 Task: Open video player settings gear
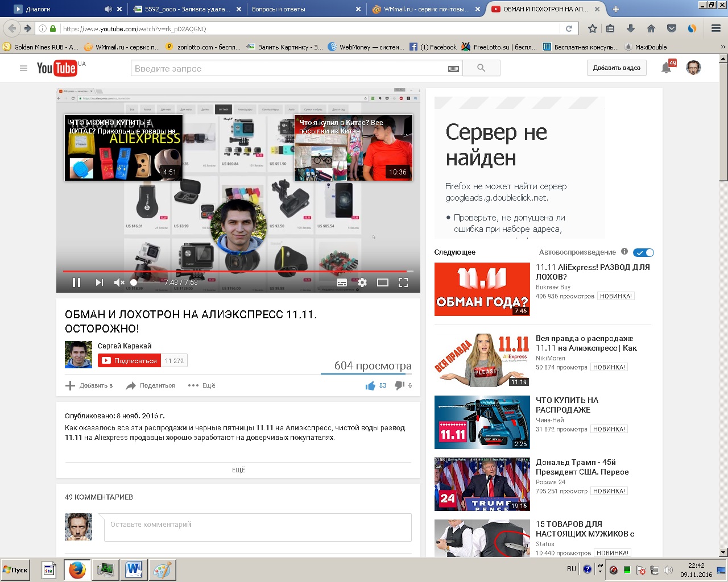tap(362, 282)
